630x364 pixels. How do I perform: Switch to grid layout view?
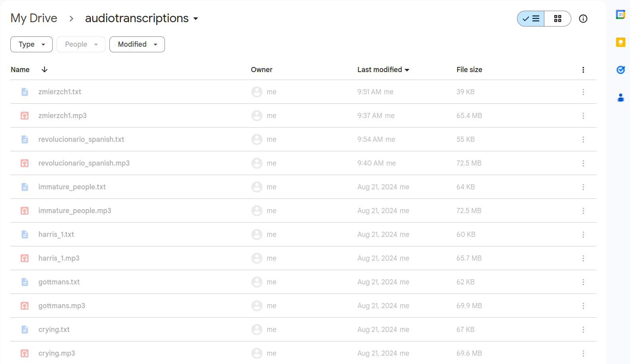(x=557, y=19)
